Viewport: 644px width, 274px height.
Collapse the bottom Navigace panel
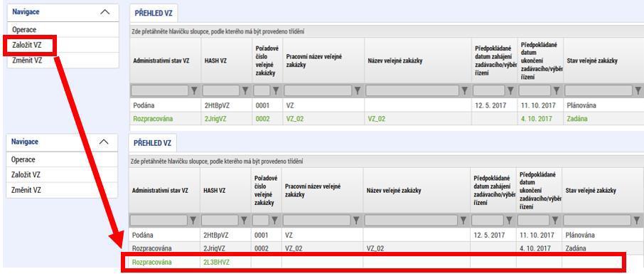pyautogui.click(x=104, y=142)
